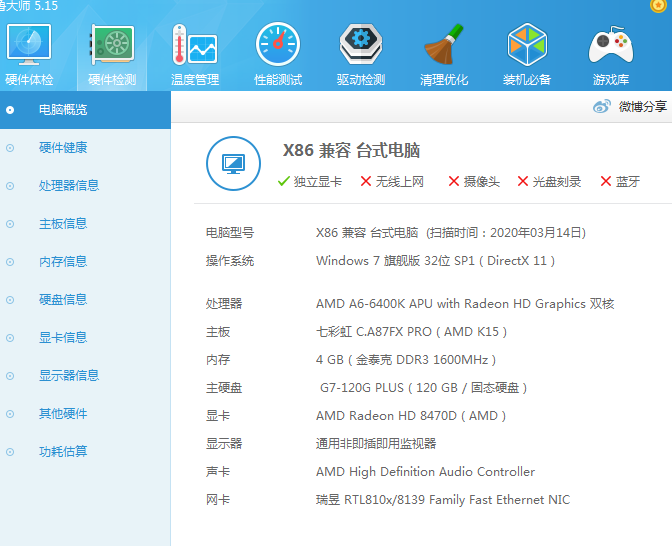Open the 温度管理 thermometer icon
This screenshot has height=546, width=672.
(195, 45)
